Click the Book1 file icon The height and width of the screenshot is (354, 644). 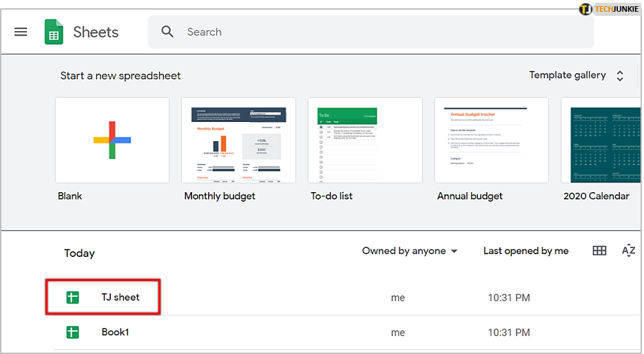[x=73, y=332]
